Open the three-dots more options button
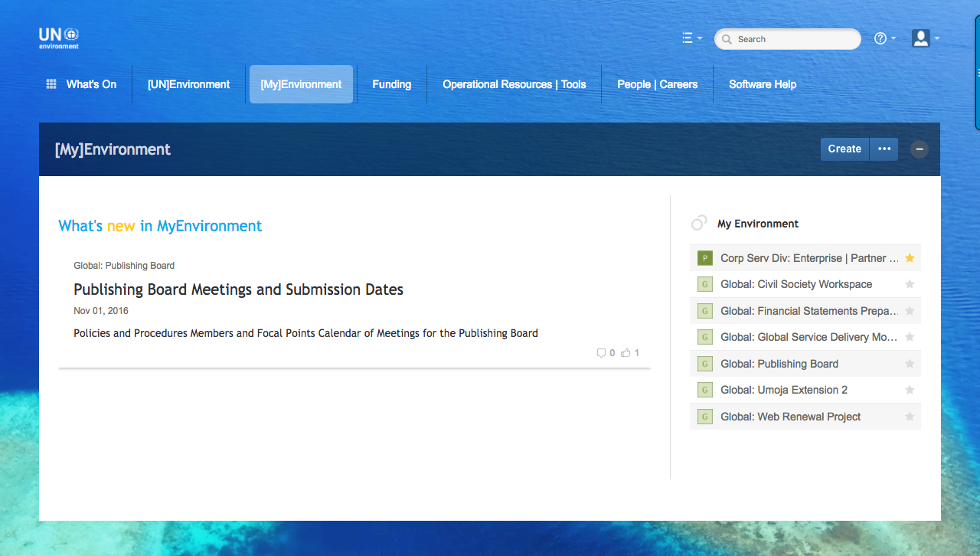This screenshot has height=556, width=980. click(884, 149)
